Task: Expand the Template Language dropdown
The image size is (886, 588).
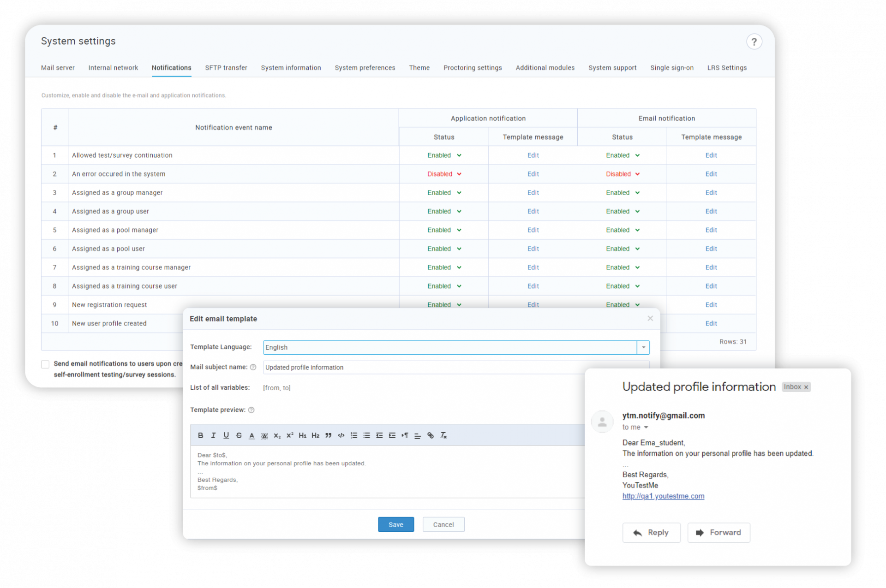Action: pos(643,347)
